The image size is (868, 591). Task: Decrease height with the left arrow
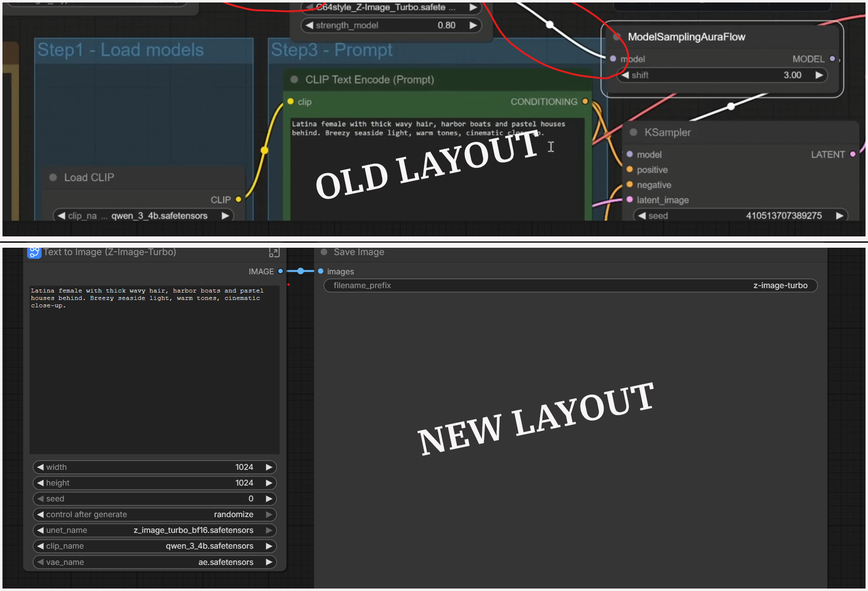pyautogui.click(x=40, y=483)
